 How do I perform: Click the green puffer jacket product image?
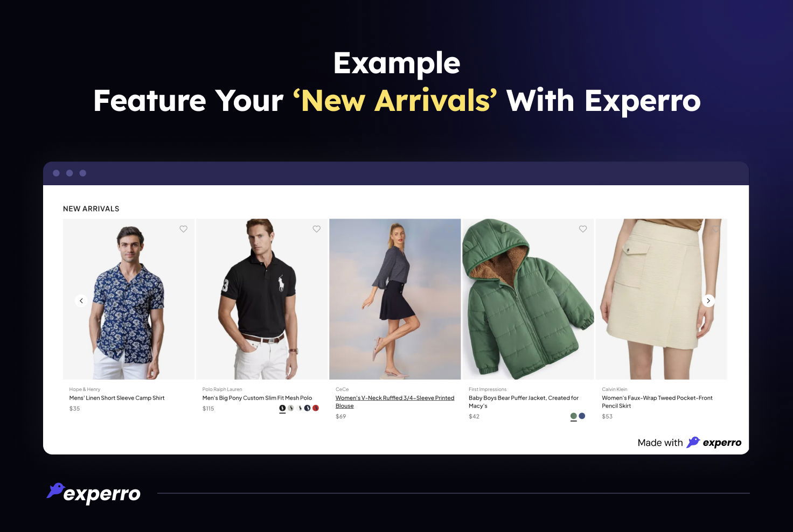tap(528, 299)
